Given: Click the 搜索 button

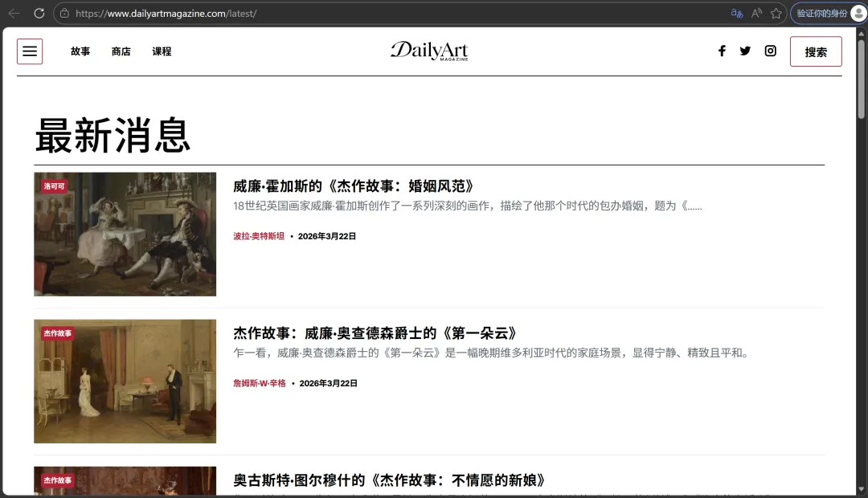Looking at the screenshot, I should [x=816, y=51].
